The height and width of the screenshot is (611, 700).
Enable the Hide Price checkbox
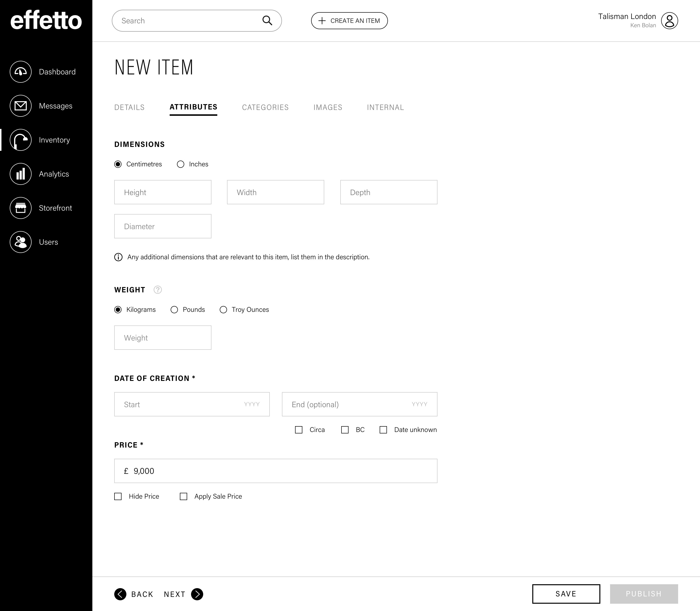(x=118, y=496)
